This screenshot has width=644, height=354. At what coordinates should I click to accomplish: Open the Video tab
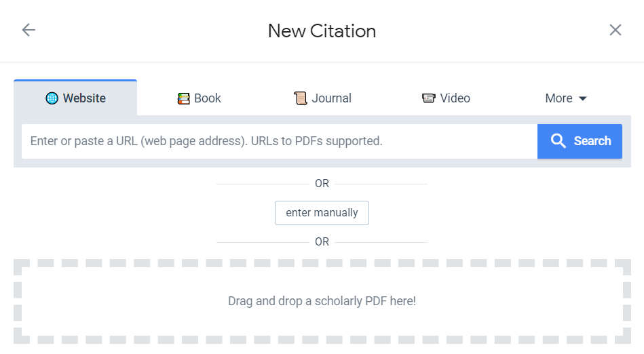tap(446, 98)
